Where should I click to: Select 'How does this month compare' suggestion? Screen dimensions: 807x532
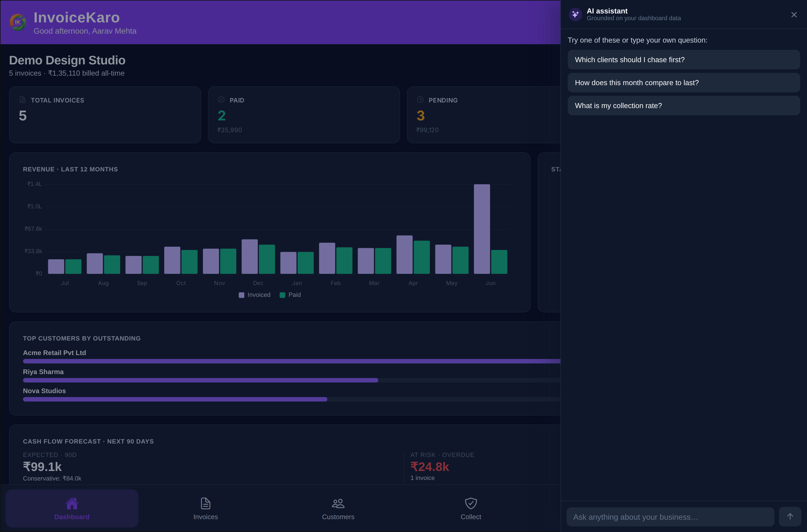pyautogui.click(x=683, y=82)
